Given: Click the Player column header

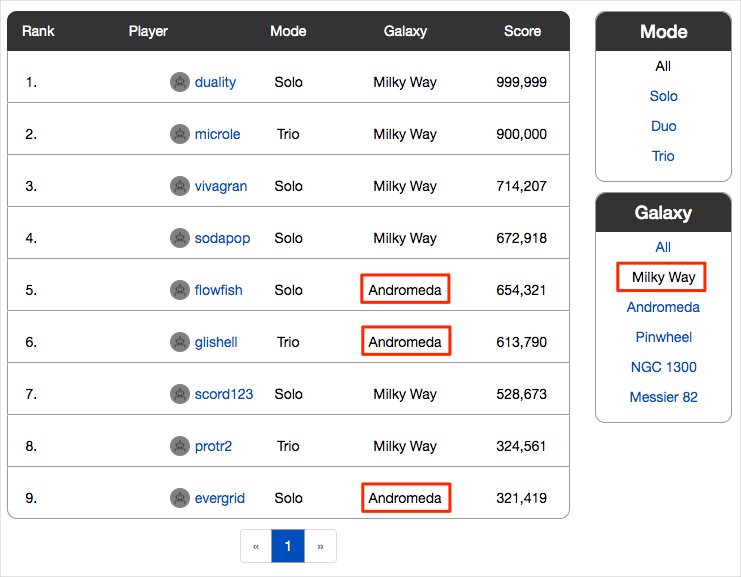Looking at the screenshot, I should (148, 31).
